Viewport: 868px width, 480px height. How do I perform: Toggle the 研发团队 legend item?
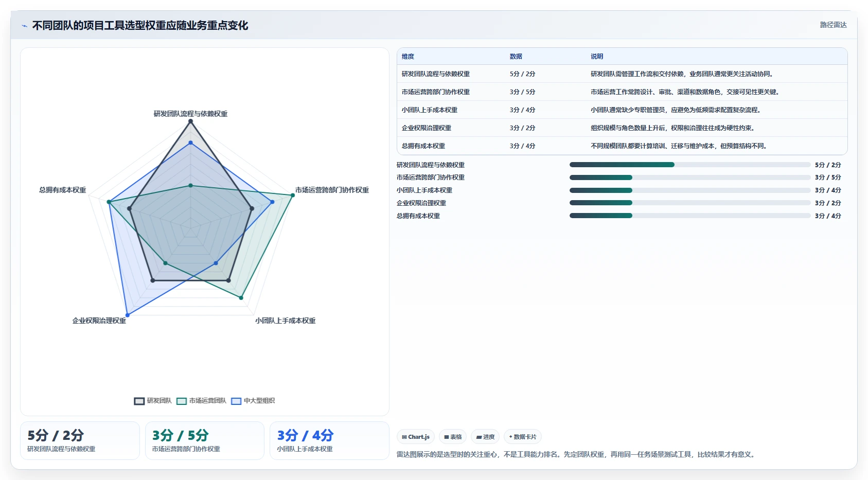(153, 401)
